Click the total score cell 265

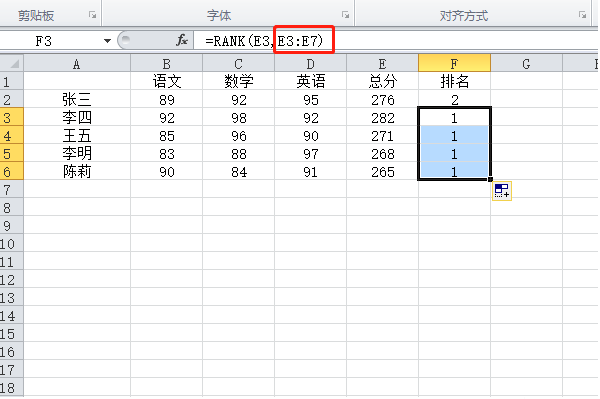382,171
